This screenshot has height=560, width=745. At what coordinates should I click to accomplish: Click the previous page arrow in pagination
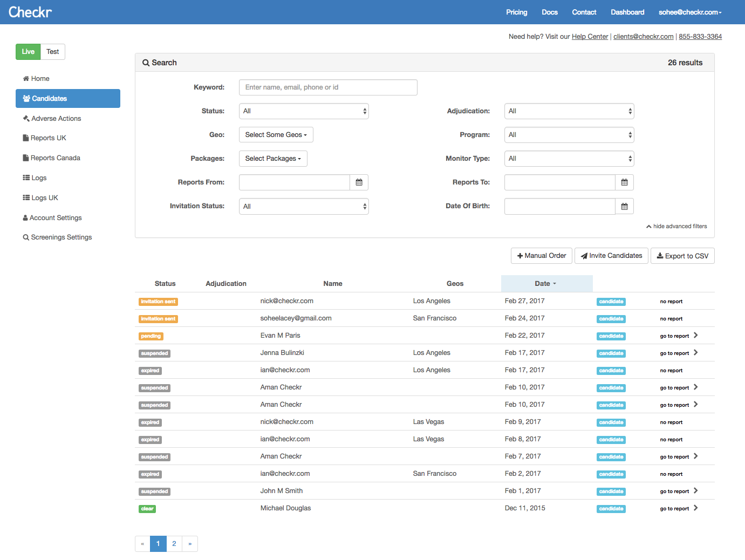click(142, 544)
